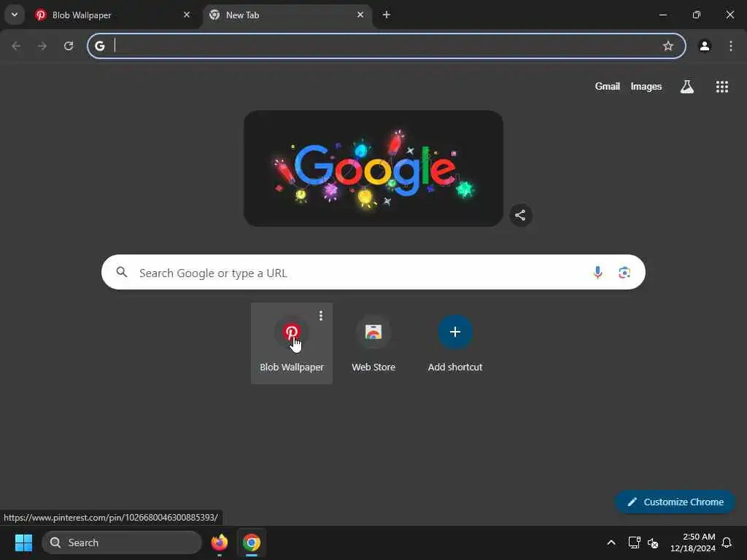Open the Gmail link
The height and width of the screenshot is (560, 747).
click(608, 86)
